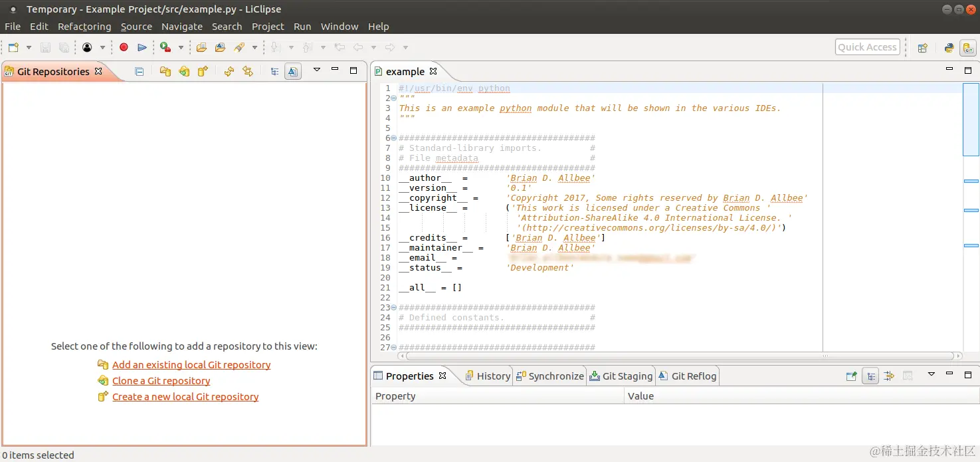Screen dimensions: 980x462
Task: Collapse docstring fold marker at line 2
Action: click(394, 98)
